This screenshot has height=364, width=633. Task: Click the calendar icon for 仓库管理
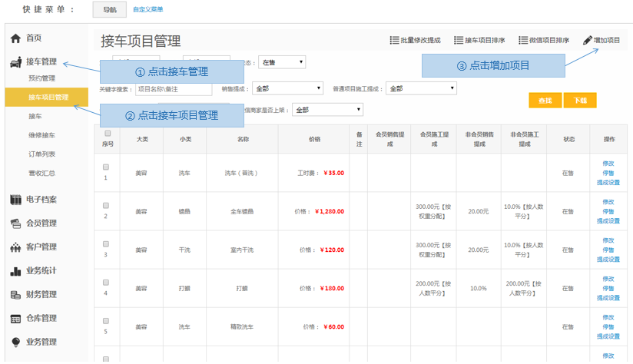coord(15,319)
